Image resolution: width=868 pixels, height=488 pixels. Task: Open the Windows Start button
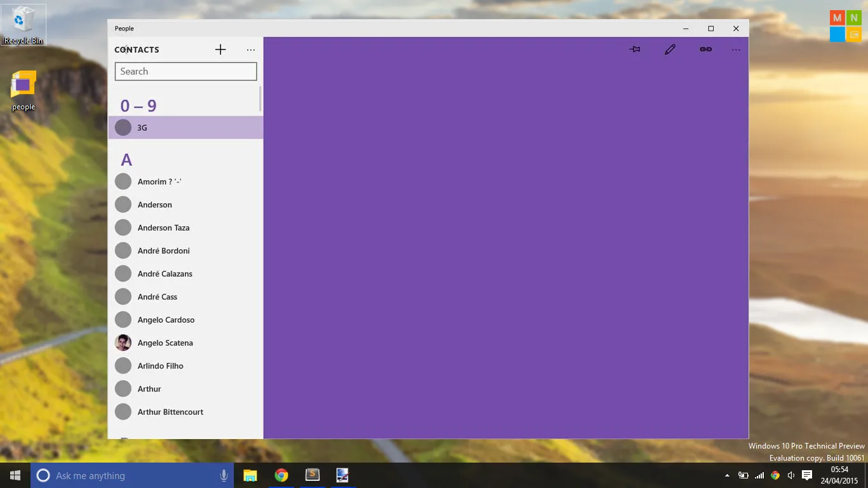click(15, 475)
